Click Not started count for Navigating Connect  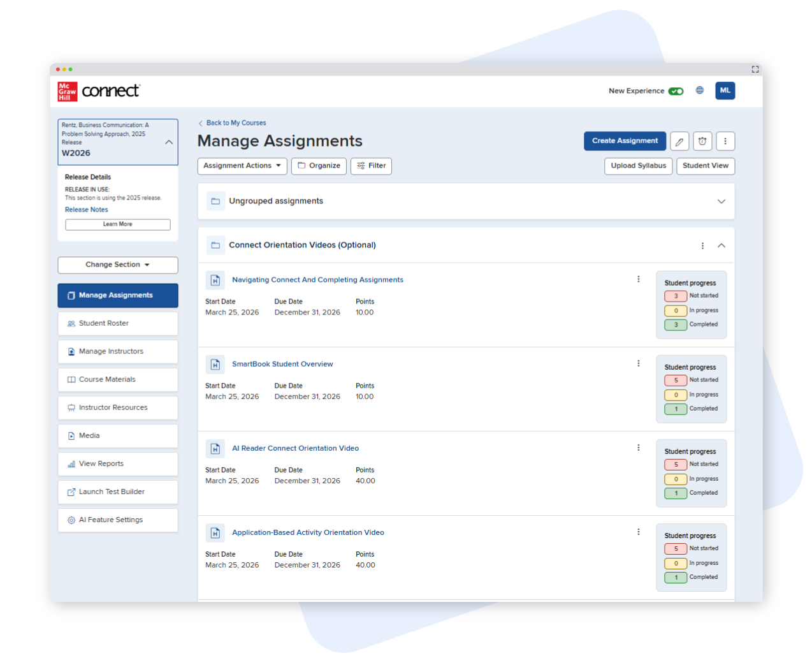click(676, 296)
